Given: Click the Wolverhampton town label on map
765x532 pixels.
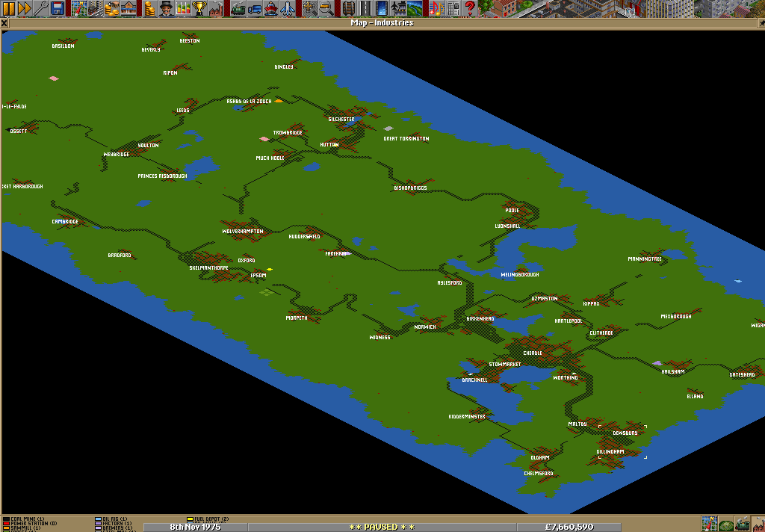Looking at the screenshot, I should (243, 232).
